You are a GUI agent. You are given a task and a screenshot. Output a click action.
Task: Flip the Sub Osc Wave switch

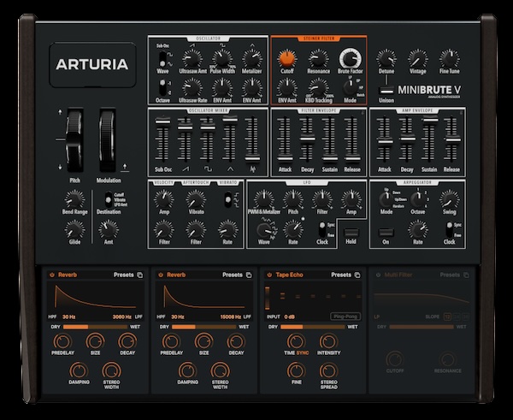tap(162, 59)
